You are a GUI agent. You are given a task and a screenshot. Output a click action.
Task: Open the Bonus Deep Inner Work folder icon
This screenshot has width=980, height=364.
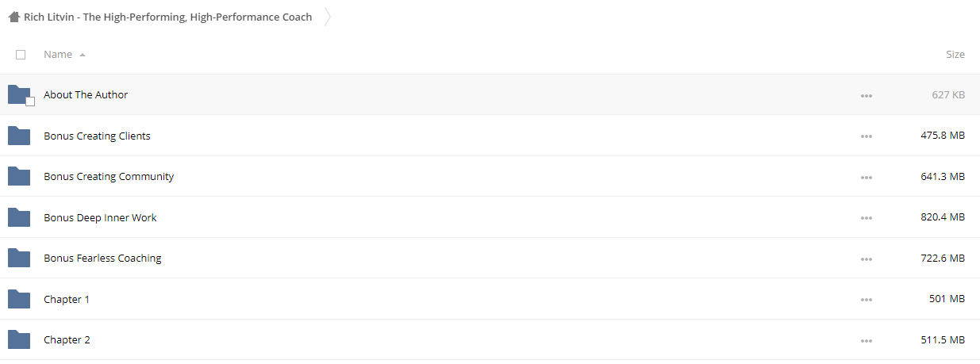pyautogui.click(x=19, y=217)
